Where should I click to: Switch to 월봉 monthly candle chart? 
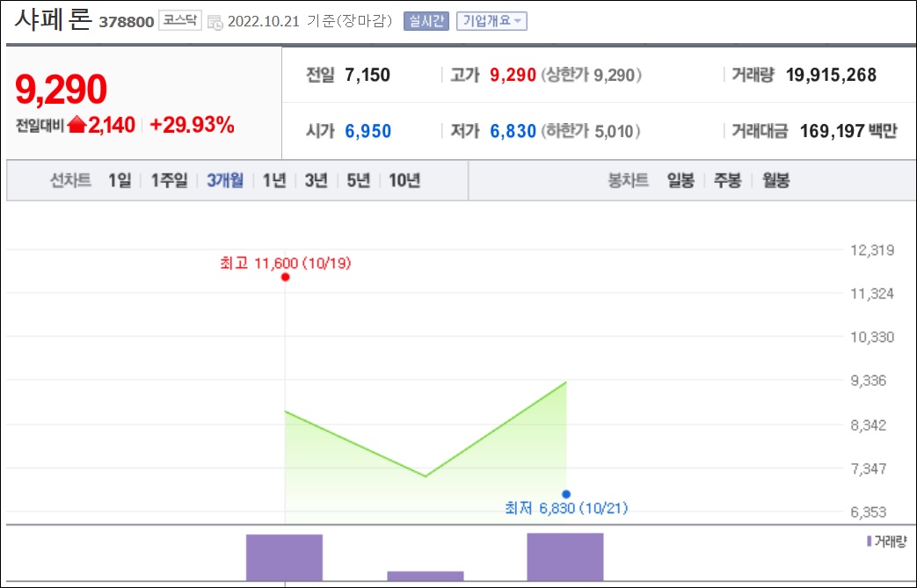(775, 180)
